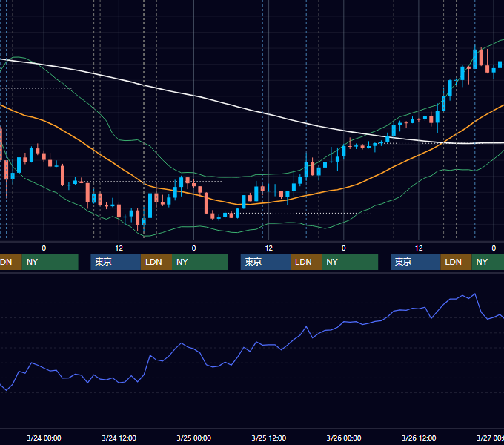Click the LDN session block on 3/24
Screen dimensions: 504x445
[156, 262]
